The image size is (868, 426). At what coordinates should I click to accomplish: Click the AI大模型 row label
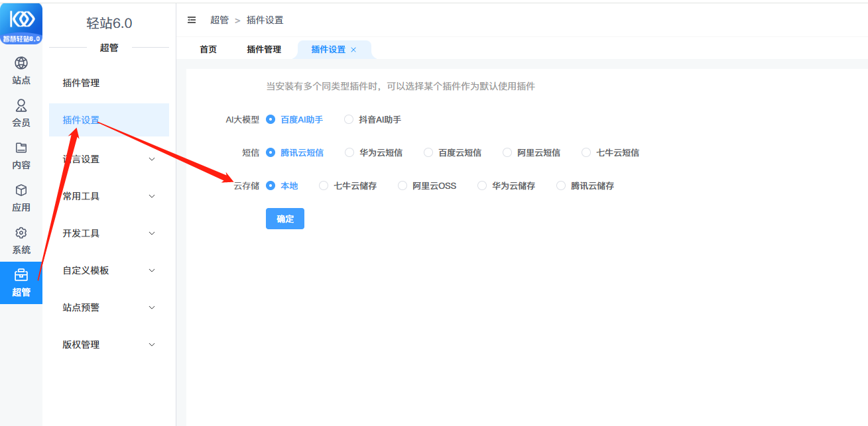pyautogui.click(x=243, y=120)
